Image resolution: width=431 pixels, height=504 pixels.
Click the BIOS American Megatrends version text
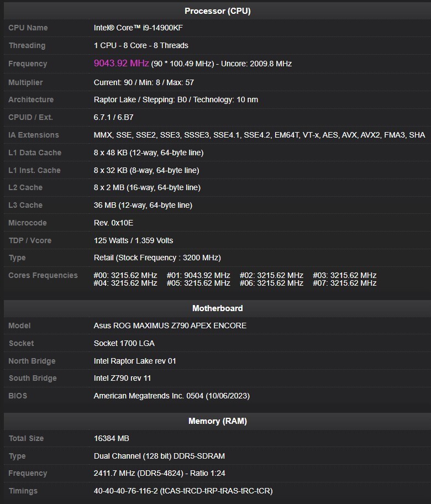click(x=172, y=396)
